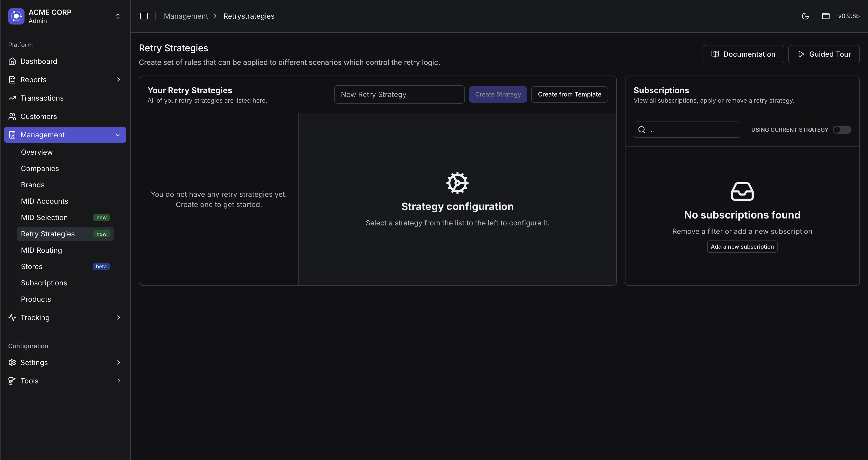
Task: Open Dashboard via its home icon
Action: point(13,61)
